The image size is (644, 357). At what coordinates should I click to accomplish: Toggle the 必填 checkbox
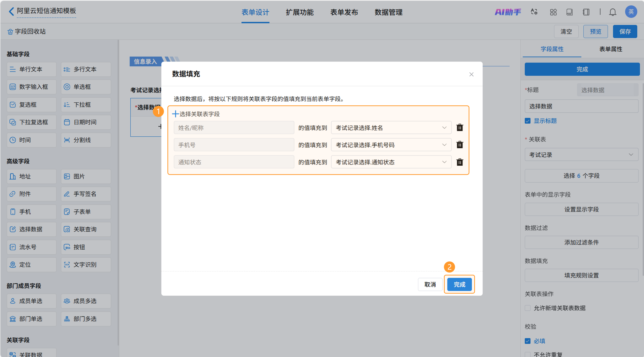(x=527, y=341)
